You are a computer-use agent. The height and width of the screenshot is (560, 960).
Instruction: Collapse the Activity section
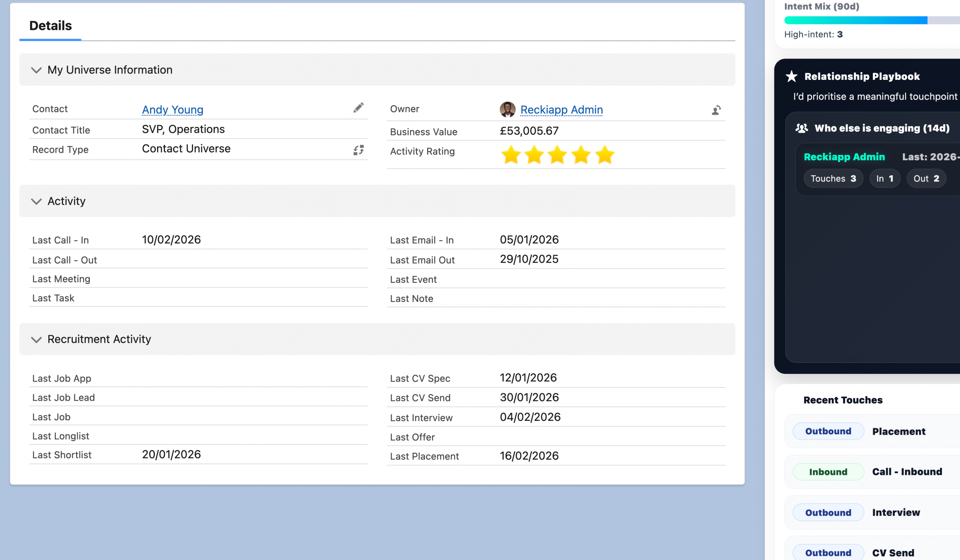coord(36,201)
